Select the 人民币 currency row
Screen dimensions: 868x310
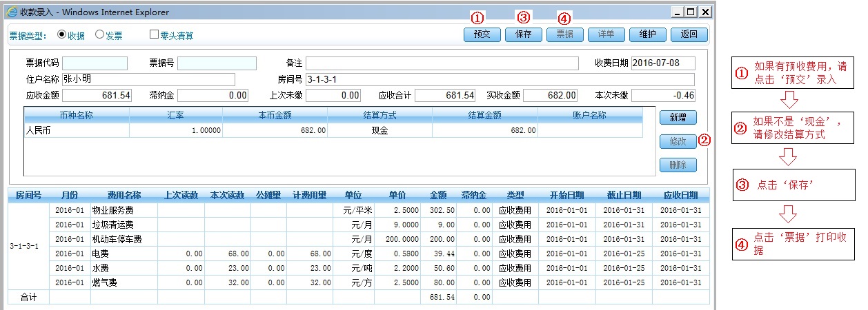point(76,130)
